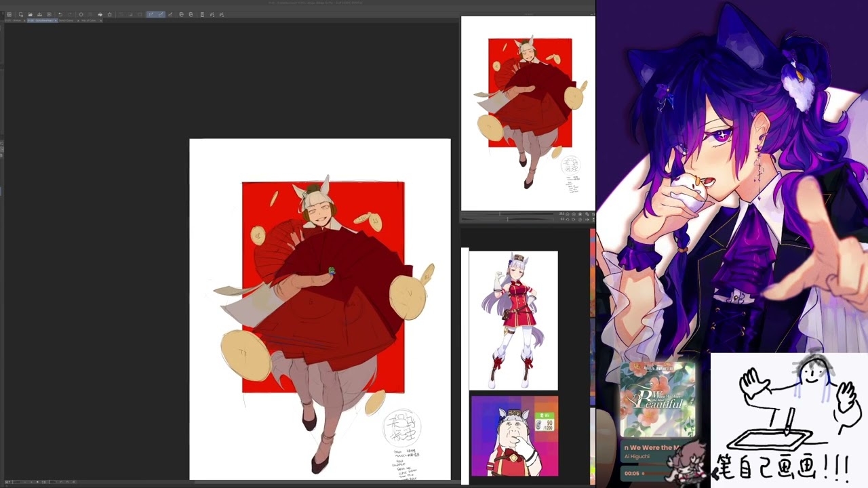The image size is (868, 488).
Task: Select the silver-haired girl reference image
Action: [513, 321]
